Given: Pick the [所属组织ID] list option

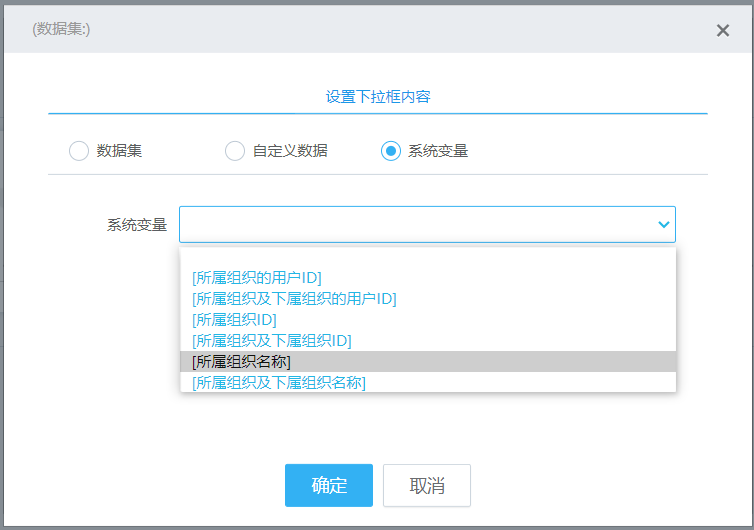Looking at the screenshot, I should click(x=234, y=319).
